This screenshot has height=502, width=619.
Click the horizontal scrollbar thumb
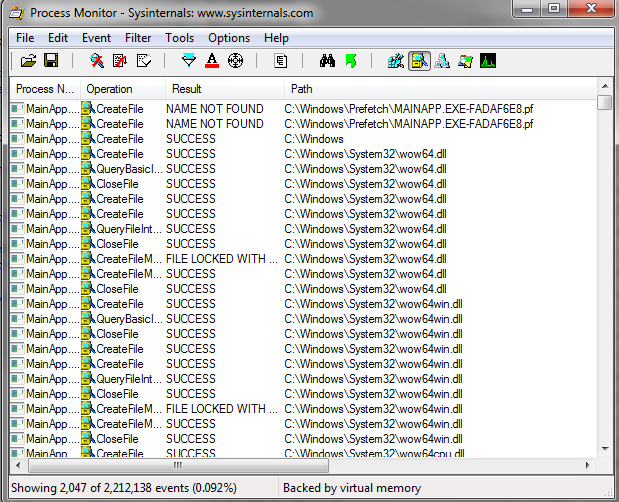[x=178, y=465]
